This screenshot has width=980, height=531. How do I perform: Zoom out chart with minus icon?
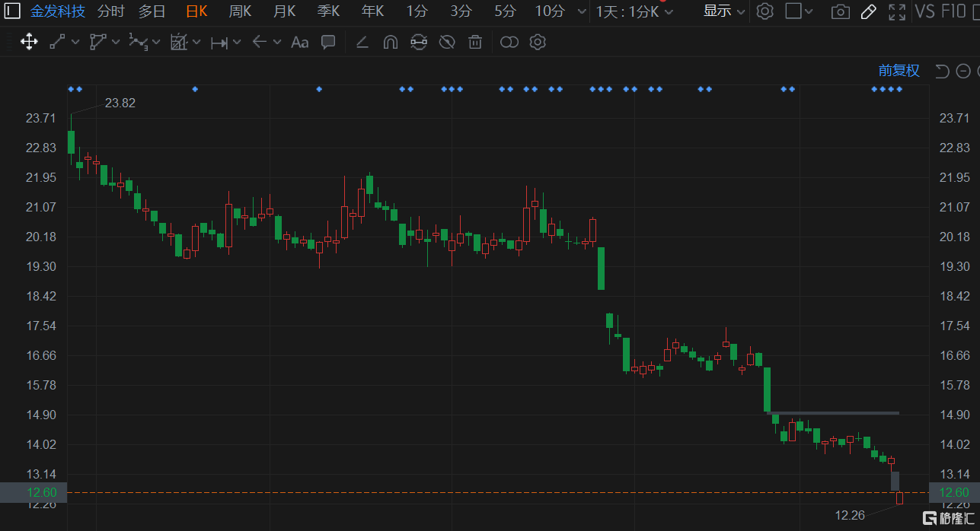click(x=963, y=72)
